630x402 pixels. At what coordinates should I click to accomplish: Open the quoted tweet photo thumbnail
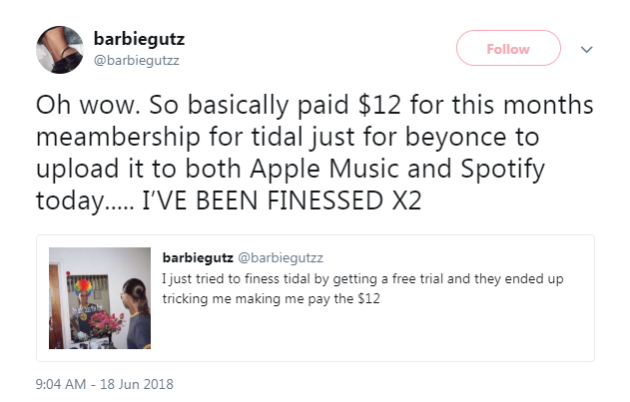point(99,298)
